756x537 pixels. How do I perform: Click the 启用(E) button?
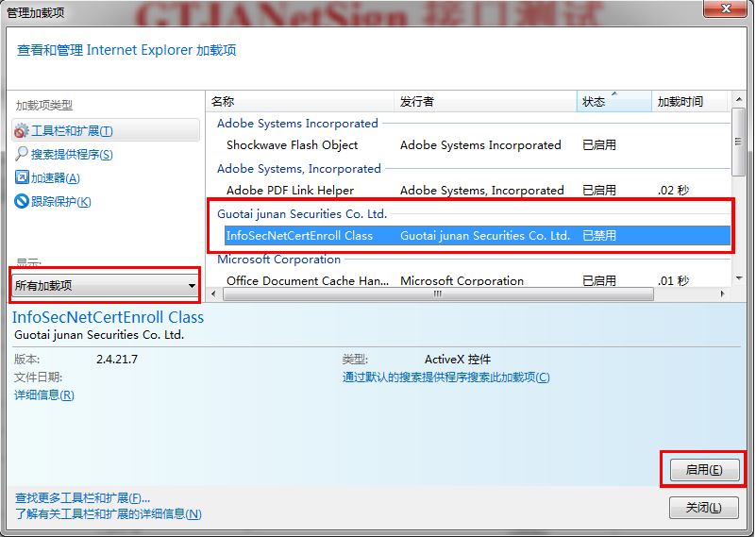(x=704, y=469)
